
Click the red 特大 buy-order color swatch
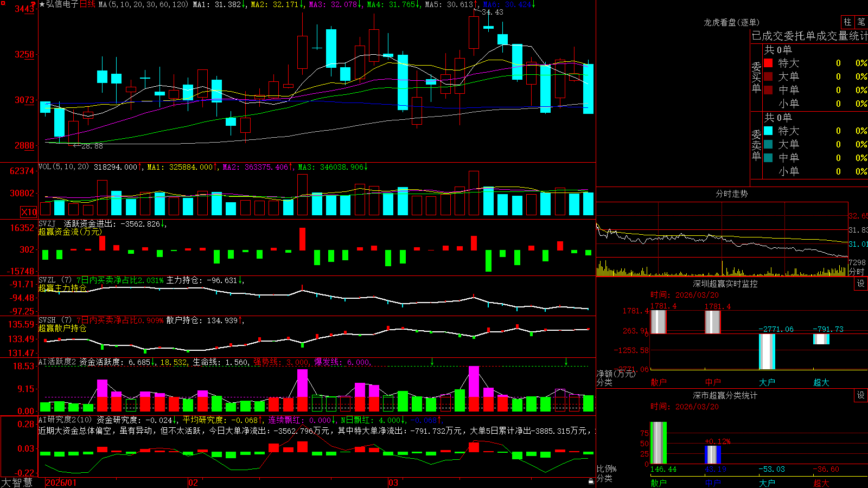(768, 63)
